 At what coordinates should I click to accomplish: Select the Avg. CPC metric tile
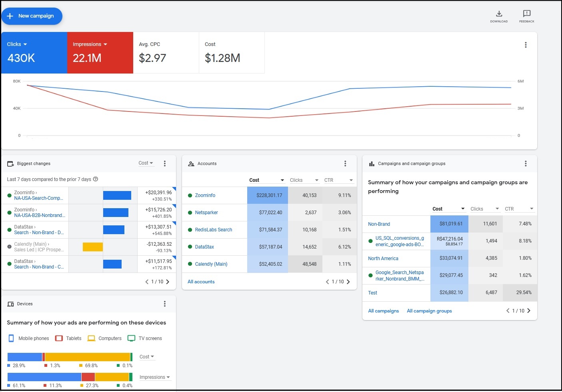click(x=166, y=53)
